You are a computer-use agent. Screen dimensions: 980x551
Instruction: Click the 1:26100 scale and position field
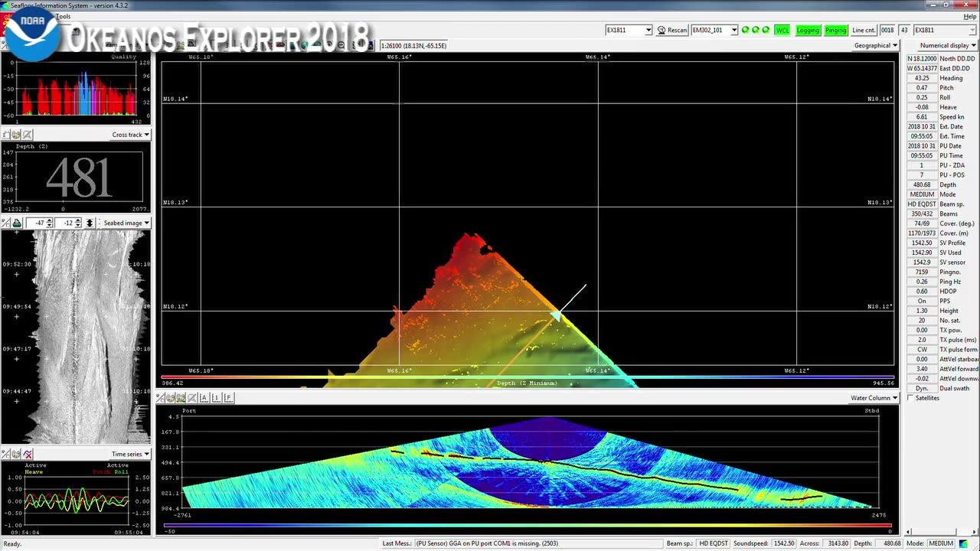(x=413, y=45)
